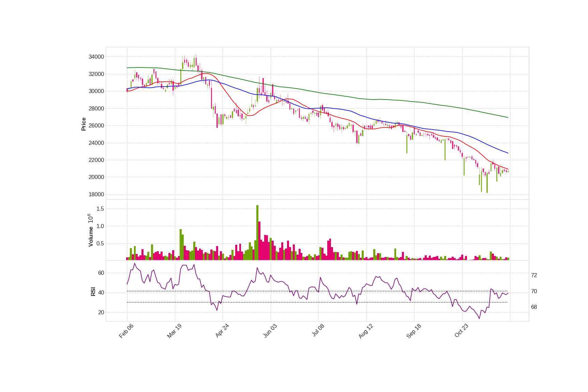Click the end of the green moving average line
This screenshot has height=392, width=588.
pyautogui.click(x=508, y=118)
